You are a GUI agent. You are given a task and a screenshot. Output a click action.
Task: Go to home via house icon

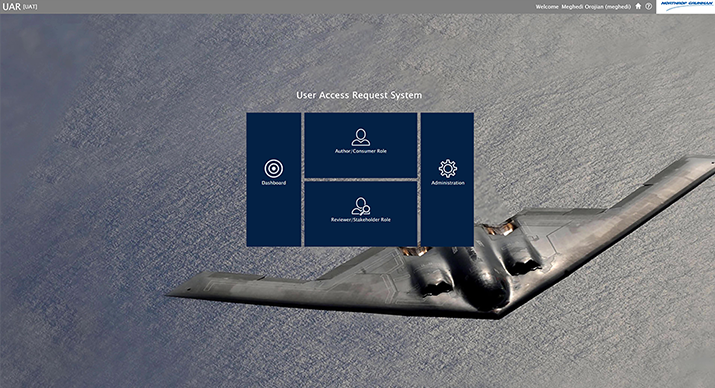(638, 6)
